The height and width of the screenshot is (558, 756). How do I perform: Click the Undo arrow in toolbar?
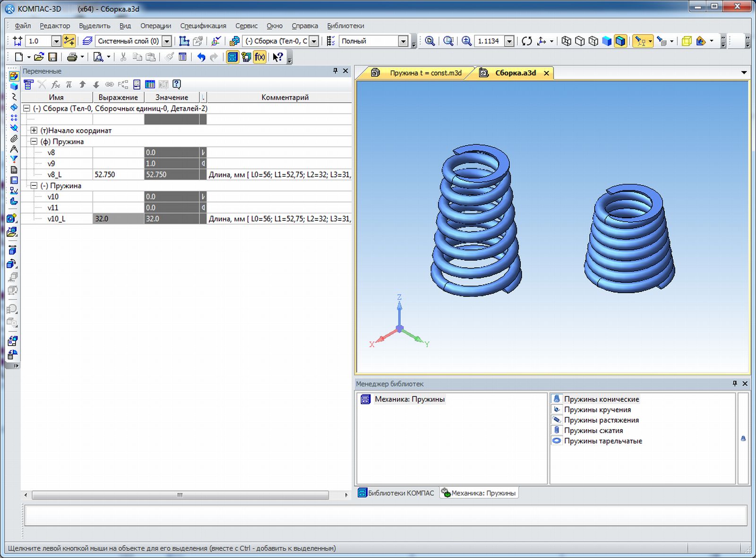tap(201, 57)
